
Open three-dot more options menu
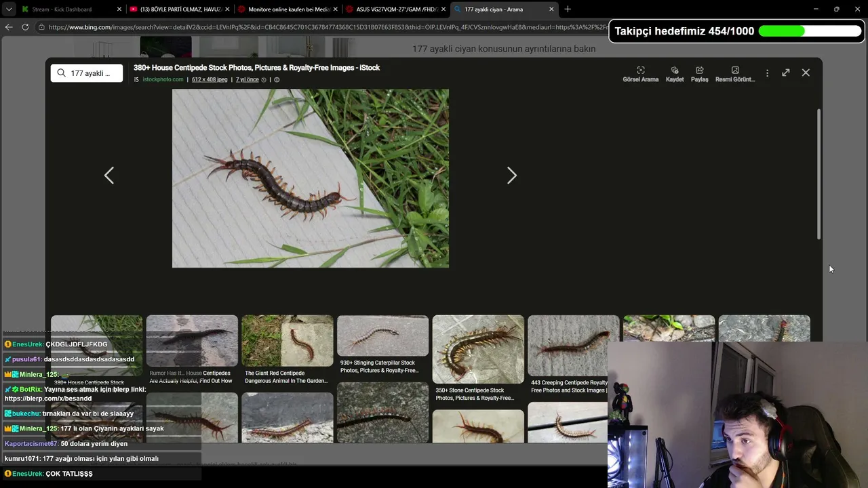pyautogui.click(x=767, y=73)
